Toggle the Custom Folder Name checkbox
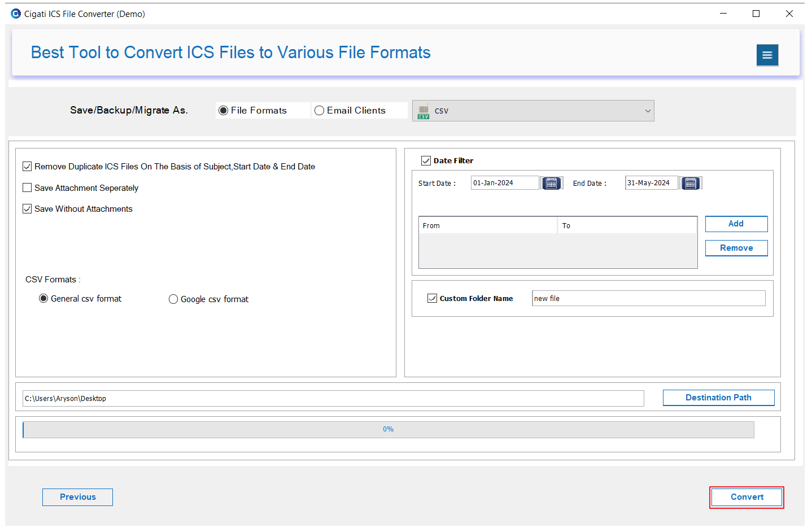Screen dimensions: 812x532 pos(433,299)
